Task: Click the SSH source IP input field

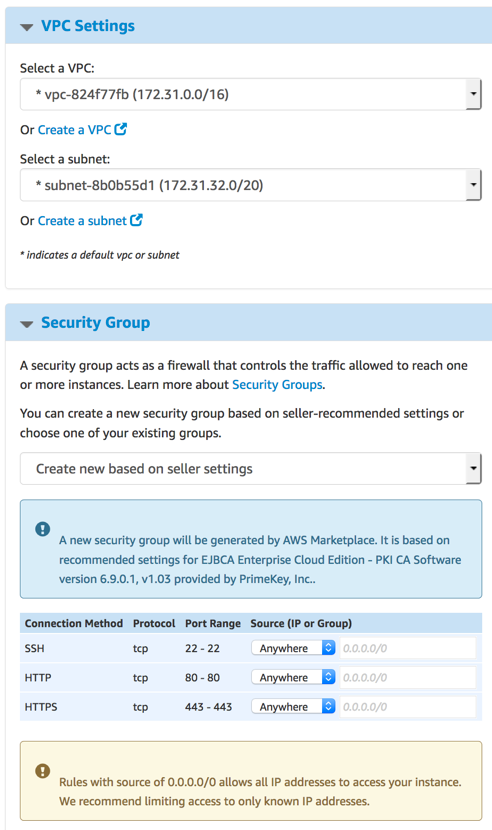Action: [407, 648]
